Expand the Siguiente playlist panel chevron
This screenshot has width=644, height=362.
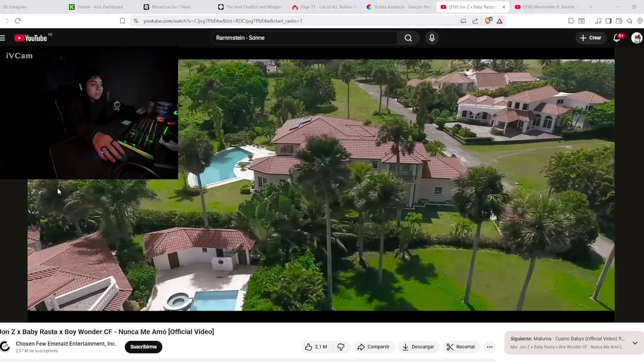(x=635, y=343)
